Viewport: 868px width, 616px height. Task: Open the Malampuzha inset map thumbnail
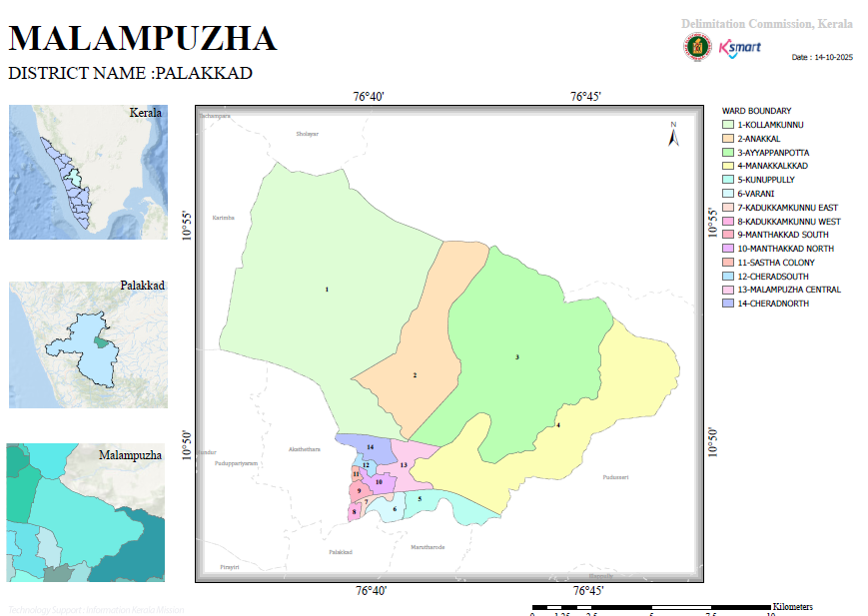(x=85, y=512)
